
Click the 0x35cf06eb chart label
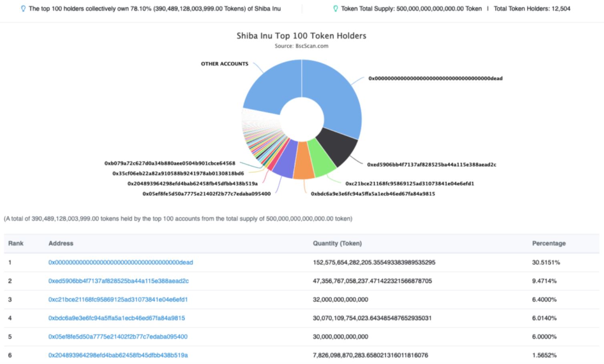click(x=178, y=173)
